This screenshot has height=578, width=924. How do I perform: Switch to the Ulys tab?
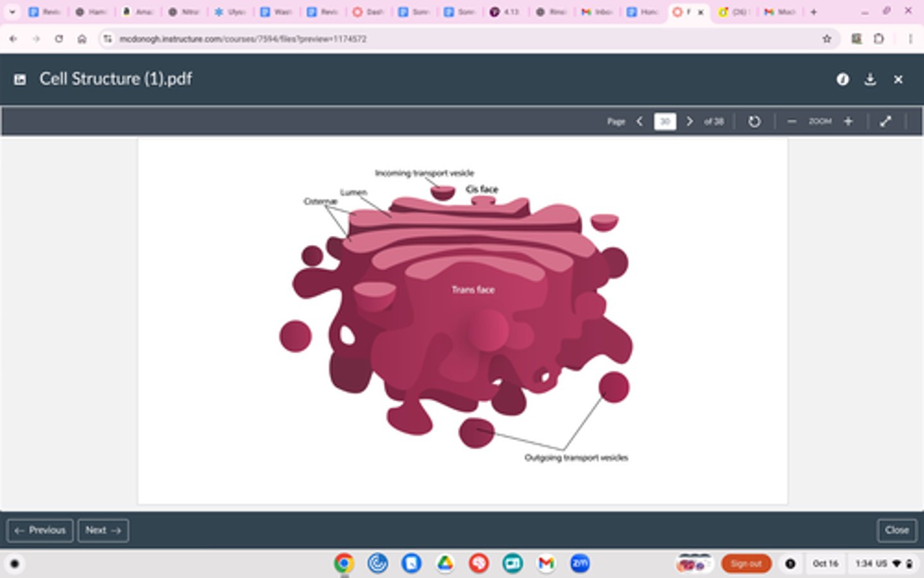click(x=230, y=12)
